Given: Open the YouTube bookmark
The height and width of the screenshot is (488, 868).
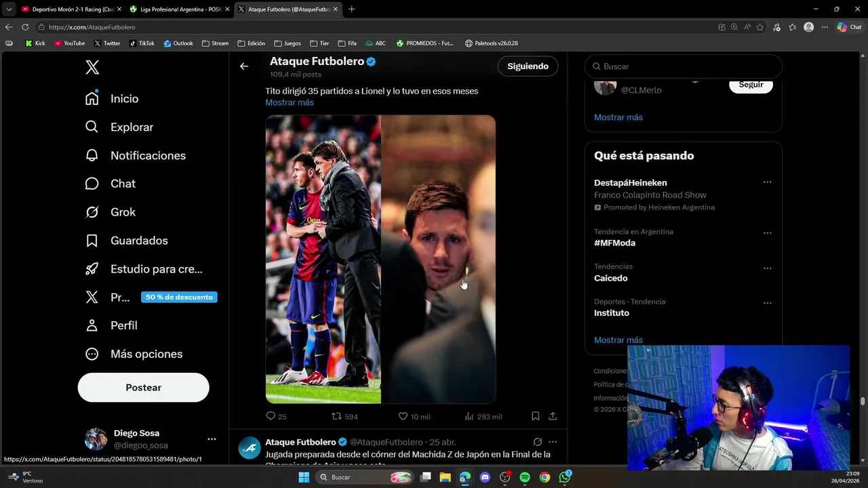Looking at the screenshot, I should [70, 43].
